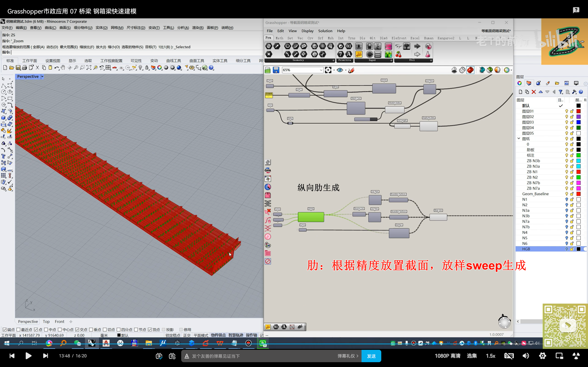Click the Grasshopper open file icon
The height and width of the screenshot is (367, 588).
pyautogui.click(x=268, y=70)
